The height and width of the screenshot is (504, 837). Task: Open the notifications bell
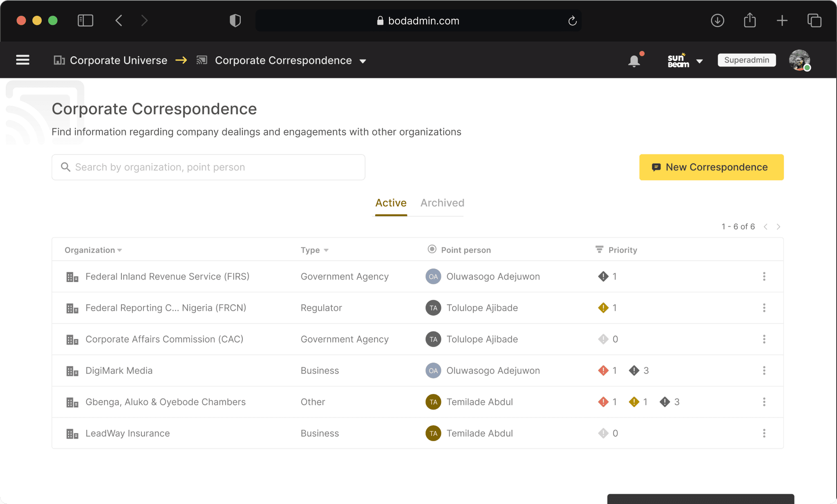click(x=634, y=60)
